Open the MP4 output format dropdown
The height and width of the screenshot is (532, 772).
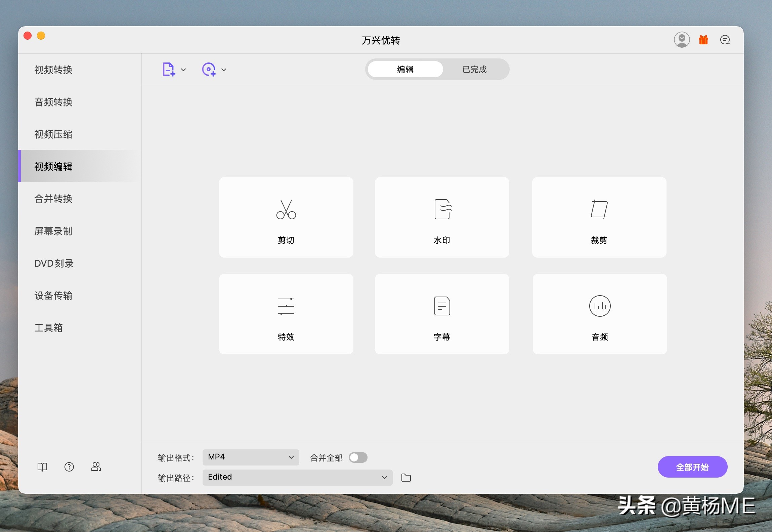tap(251, 457)
